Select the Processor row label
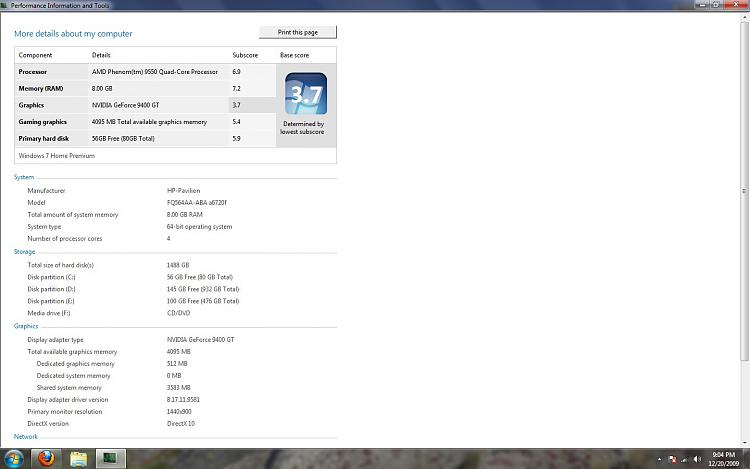This screenshot has height=469, width=750. click(33, 72)
